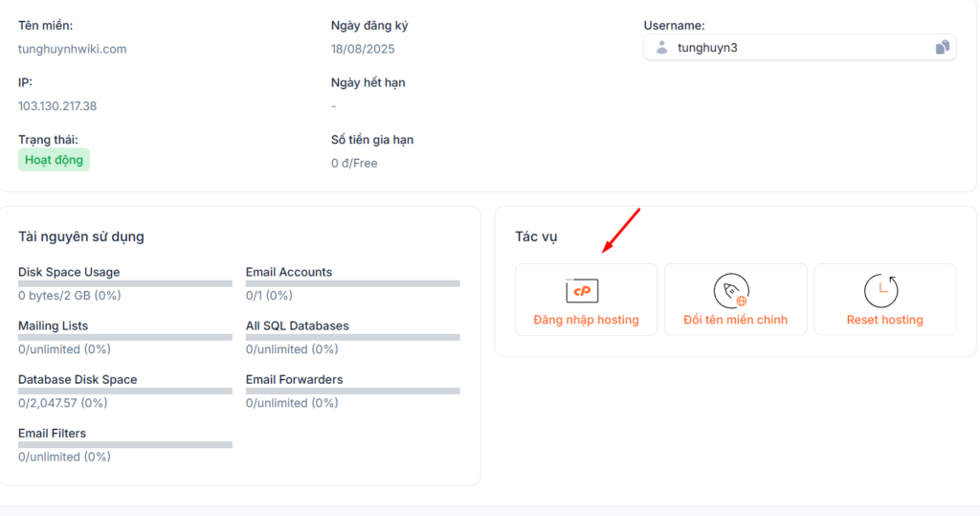
Task: Copy the username with the clipboard icon
Action: coord(943,48)
